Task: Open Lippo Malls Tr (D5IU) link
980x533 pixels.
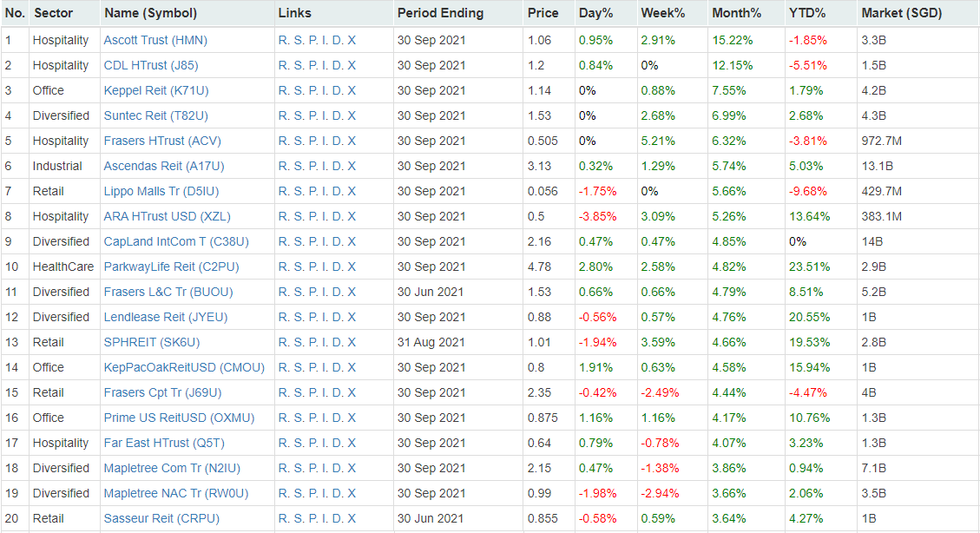Action: (161, 191)
